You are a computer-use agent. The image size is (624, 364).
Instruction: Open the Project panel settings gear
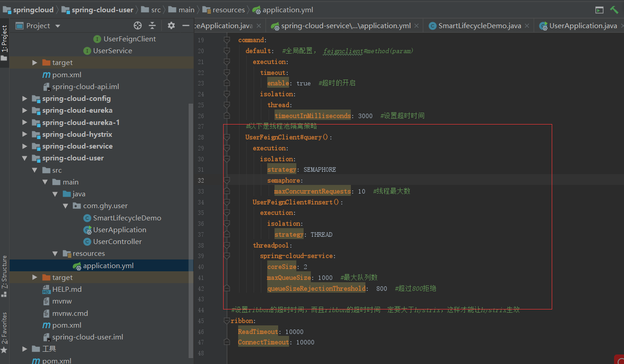pyautogui.click(x=171, y=26)
